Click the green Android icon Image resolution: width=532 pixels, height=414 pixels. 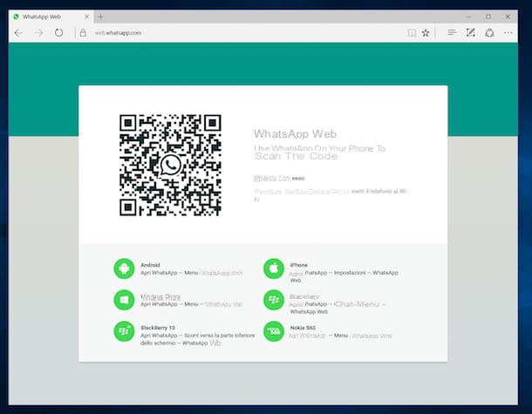tap(124, 268)
